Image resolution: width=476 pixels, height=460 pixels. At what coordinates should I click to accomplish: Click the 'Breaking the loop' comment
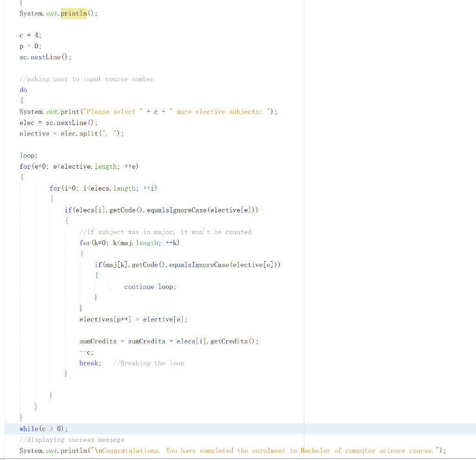[x=149, y=363]
